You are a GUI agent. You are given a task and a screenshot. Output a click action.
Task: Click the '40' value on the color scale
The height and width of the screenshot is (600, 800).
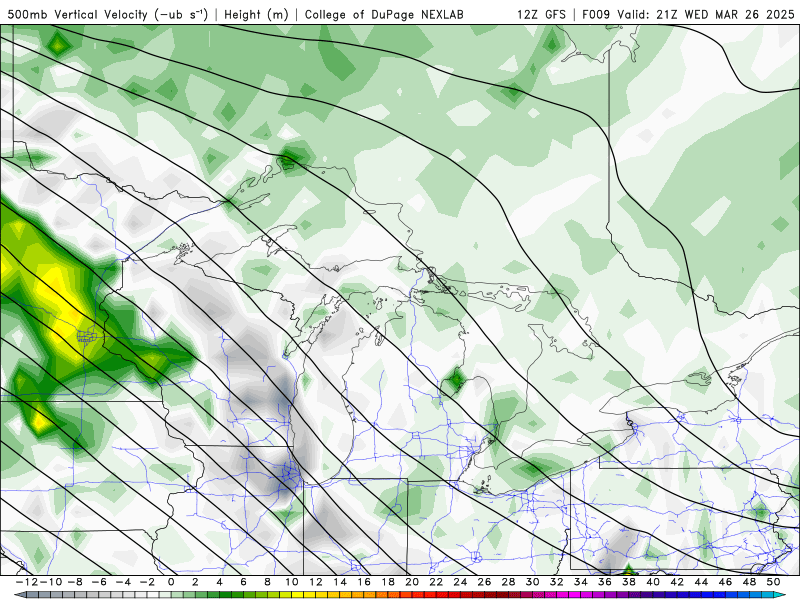[653, 582]
